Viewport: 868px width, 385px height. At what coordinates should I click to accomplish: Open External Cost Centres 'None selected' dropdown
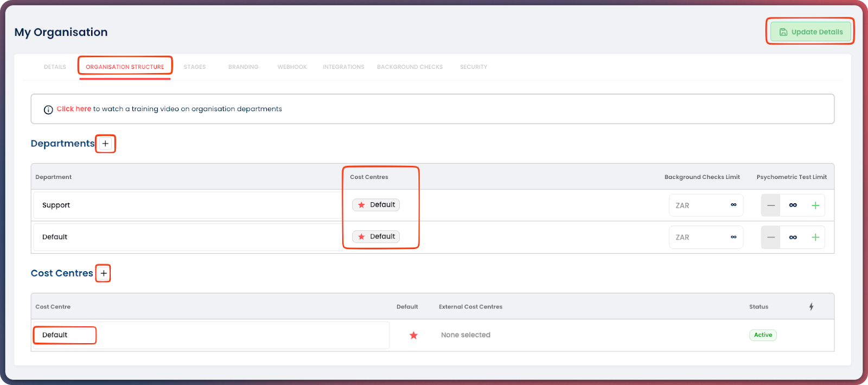pyautogui.click(x=465, y=335)
